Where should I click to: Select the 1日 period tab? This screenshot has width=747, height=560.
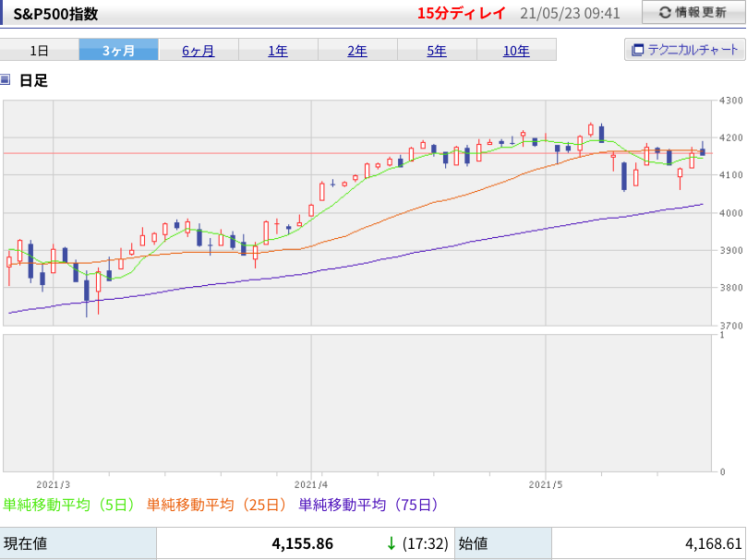click(x=39, y=50)
